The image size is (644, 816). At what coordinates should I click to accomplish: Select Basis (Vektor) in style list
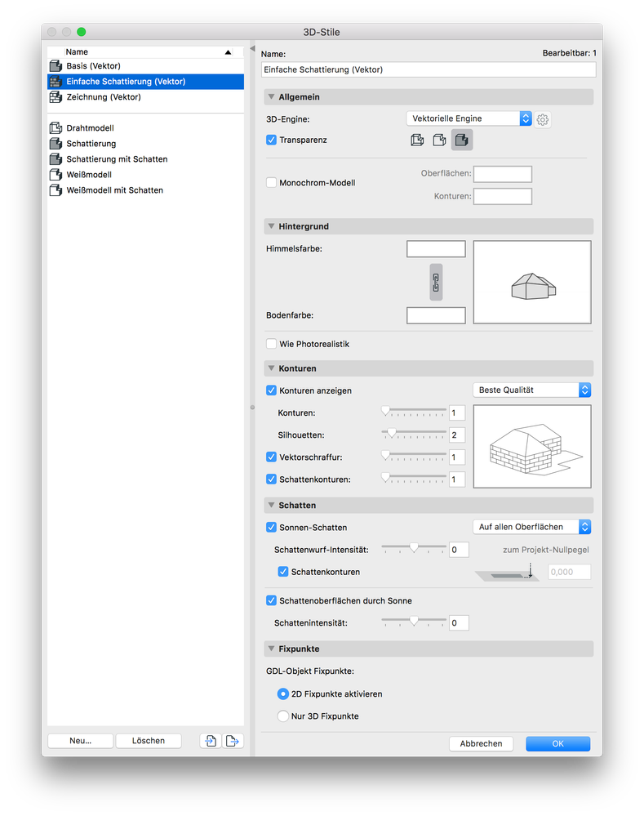145,66
